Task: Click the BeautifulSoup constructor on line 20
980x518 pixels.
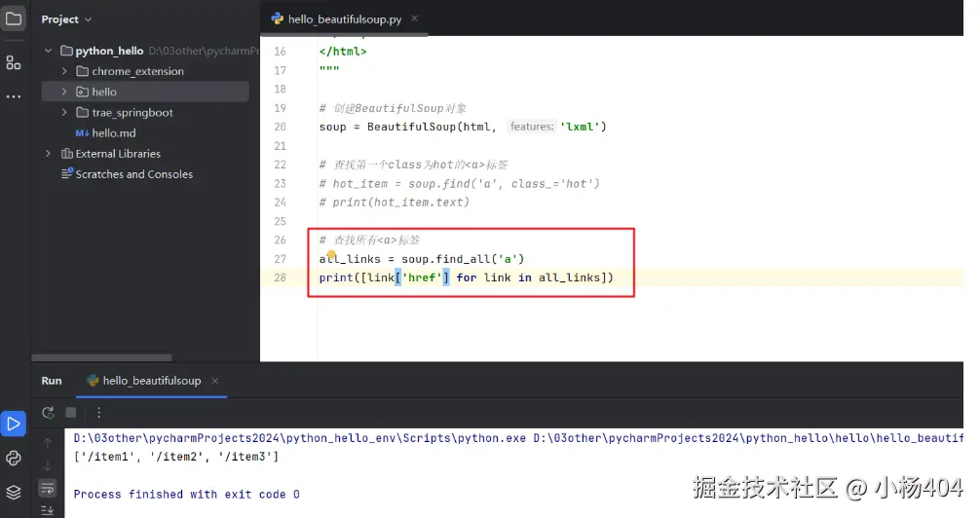Action: point(411,127)
